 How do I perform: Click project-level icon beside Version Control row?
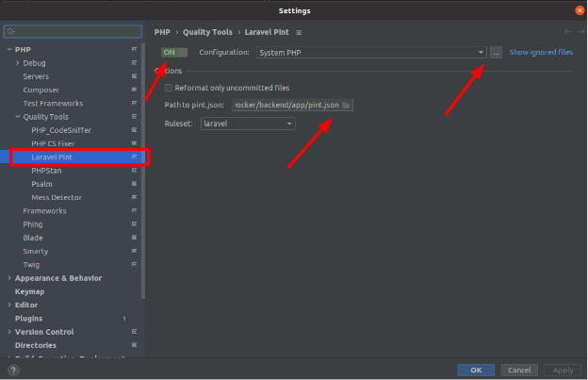pyautogui.click(x=134, y=331)
